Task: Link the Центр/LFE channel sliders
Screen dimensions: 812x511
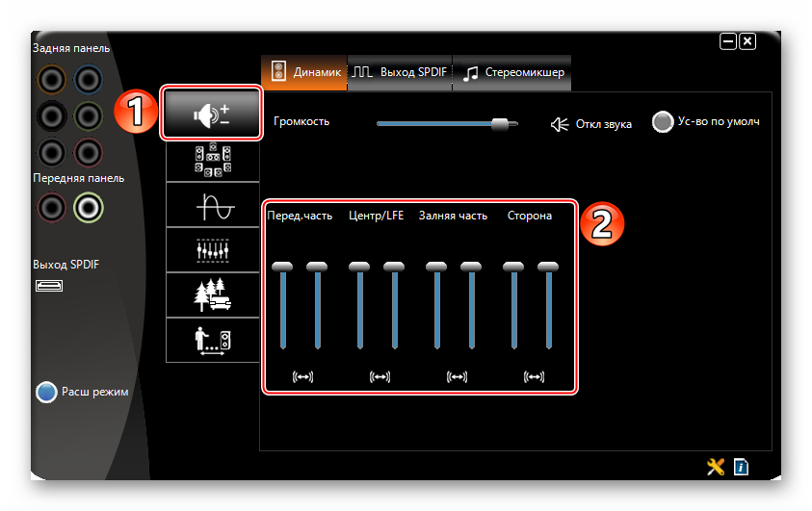Action: [377, 377]
